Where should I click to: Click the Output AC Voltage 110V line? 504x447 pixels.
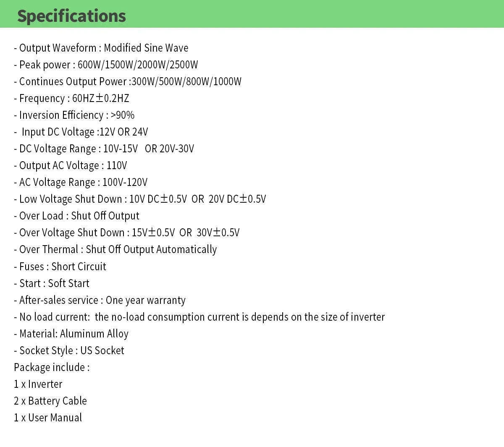click(x=70, y=165)
